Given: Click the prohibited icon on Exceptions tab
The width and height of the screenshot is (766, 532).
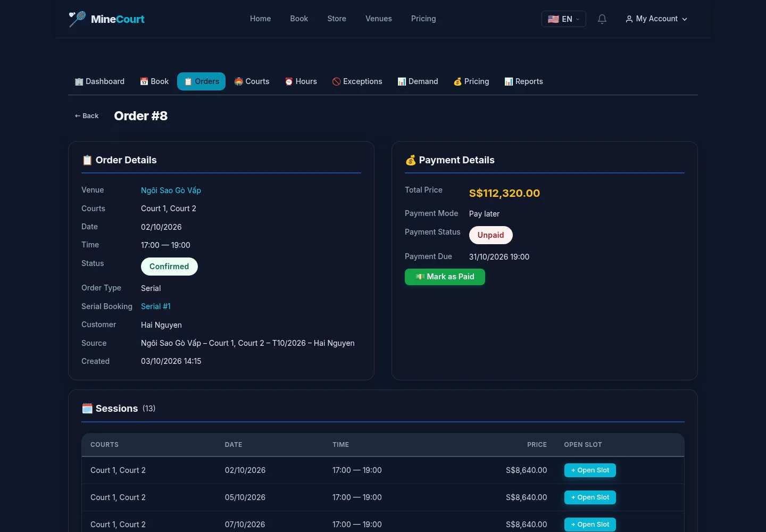Looking at the screenshot, I should (x=337, y=82).
